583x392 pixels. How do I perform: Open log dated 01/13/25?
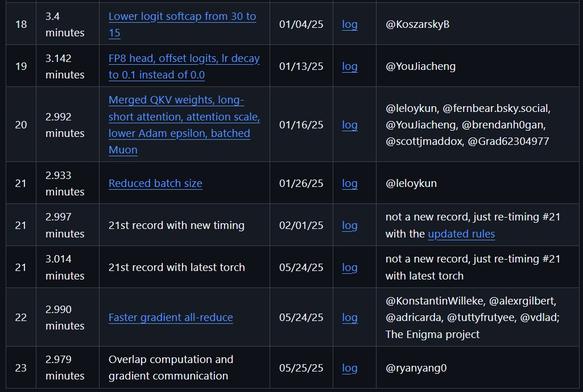point(349,66)
